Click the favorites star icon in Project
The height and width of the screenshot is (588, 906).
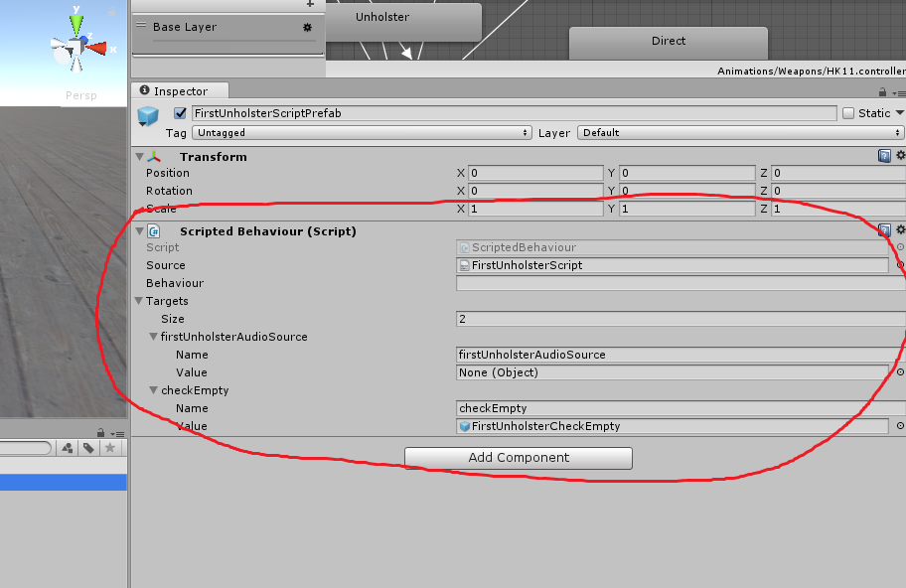click(x=110, y=448)
